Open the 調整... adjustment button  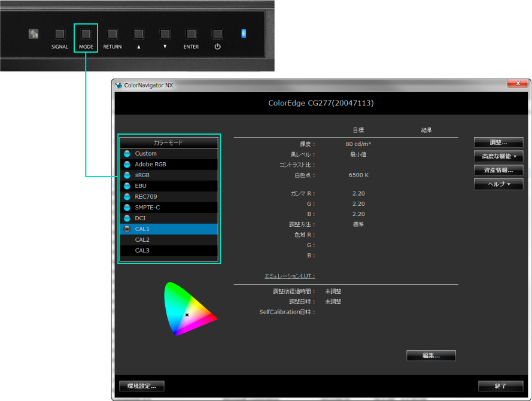[x=498, y=142]
